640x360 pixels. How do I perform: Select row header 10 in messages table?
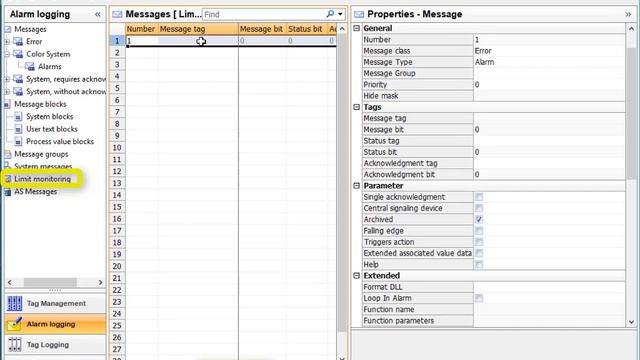tap(117, 148)
